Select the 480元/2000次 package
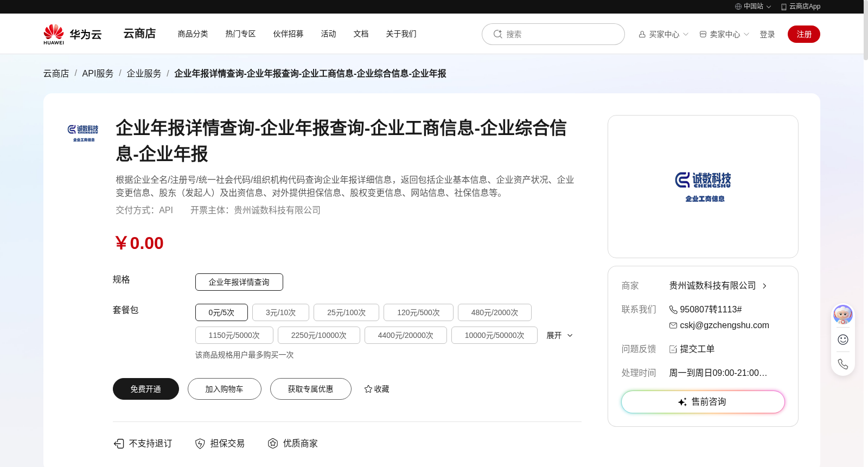 [x=495, y=312]
